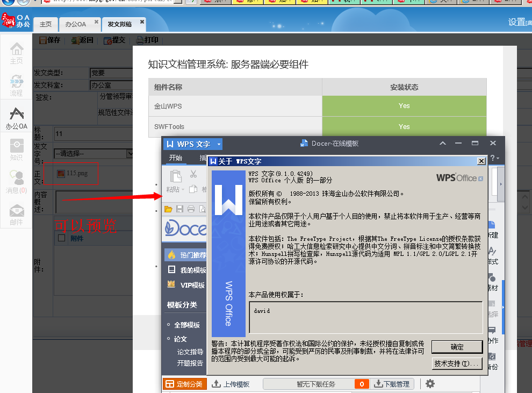Click the 返回 return icon in OA toolbar

(x=75, y=40)
